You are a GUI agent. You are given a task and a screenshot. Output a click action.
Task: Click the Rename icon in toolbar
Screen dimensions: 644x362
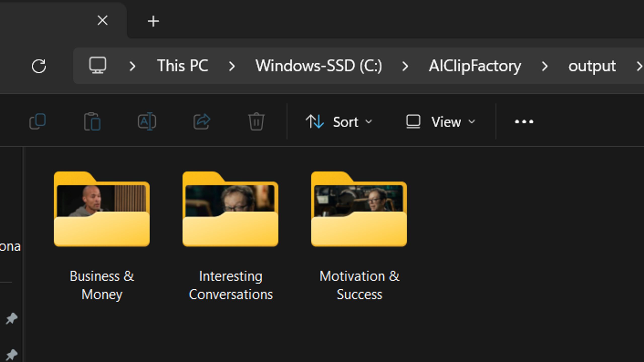pyautogui.click(x=147, y=121)
